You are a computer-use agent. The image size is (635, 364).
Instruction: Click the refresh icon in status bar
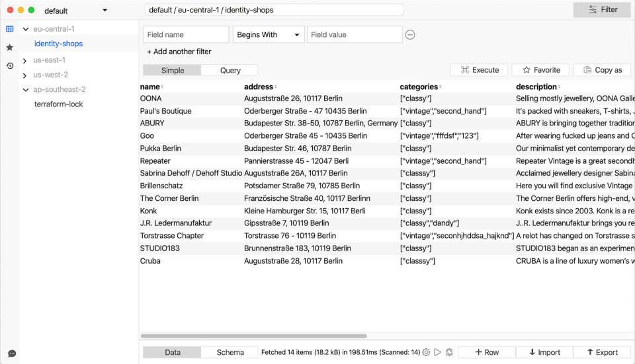pyautogui.click(x=448, y=353)
